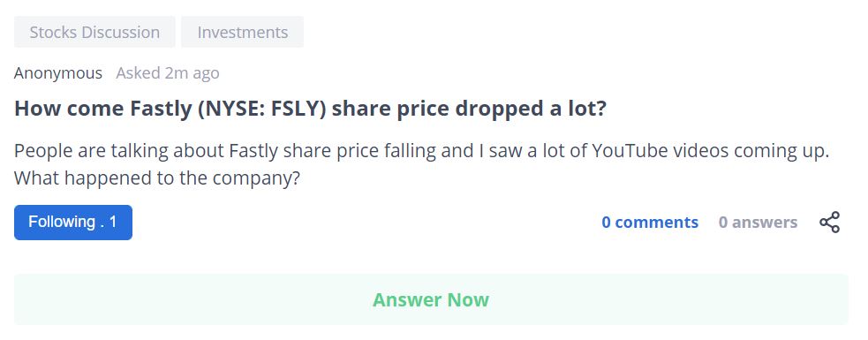View the 0 comments link

(650, 222)
